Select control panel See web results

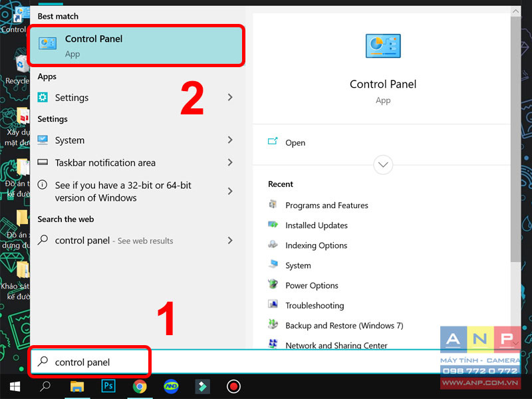(x=138, y=241)
